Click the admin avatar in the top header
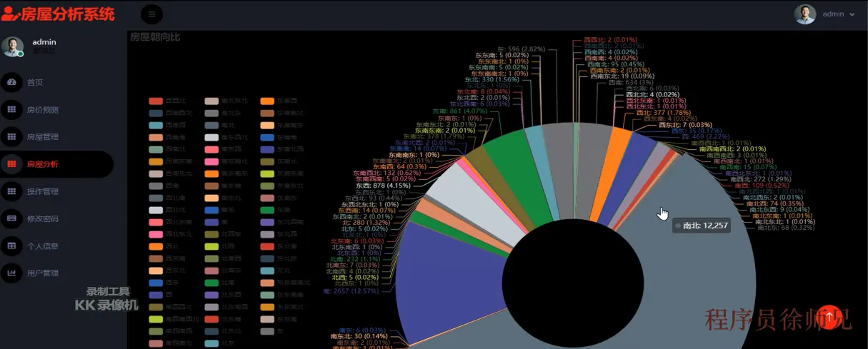The height and width of the screenshot is (349, 868). point(805,14)
